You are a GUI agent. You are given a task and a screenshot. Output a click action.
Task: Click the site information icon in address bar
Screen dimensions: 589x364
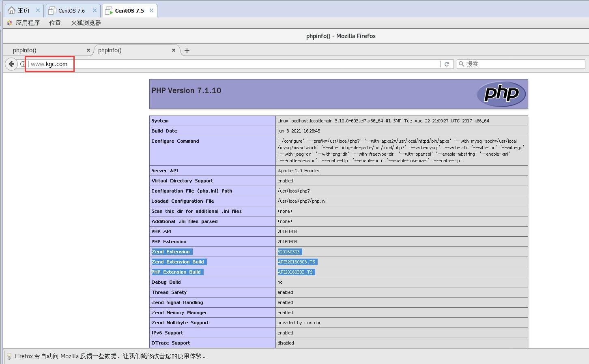tap(23, 64)
